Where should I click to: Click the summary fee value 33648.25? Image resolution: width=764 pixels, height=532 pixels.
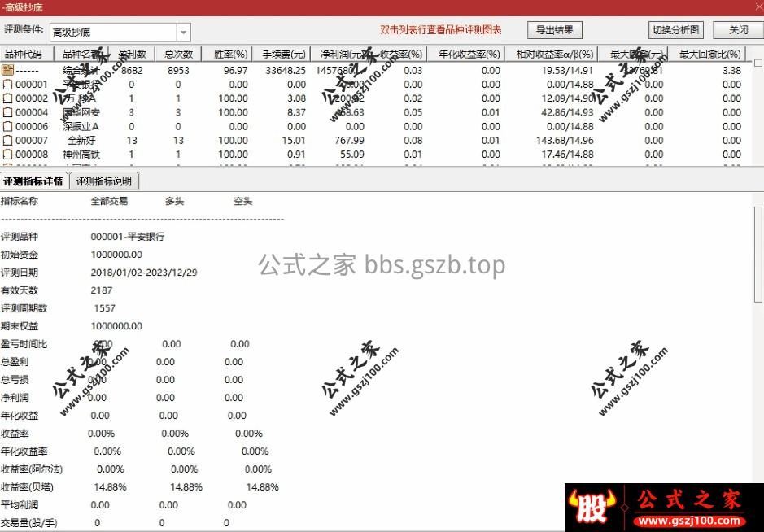tap(286, 71)
